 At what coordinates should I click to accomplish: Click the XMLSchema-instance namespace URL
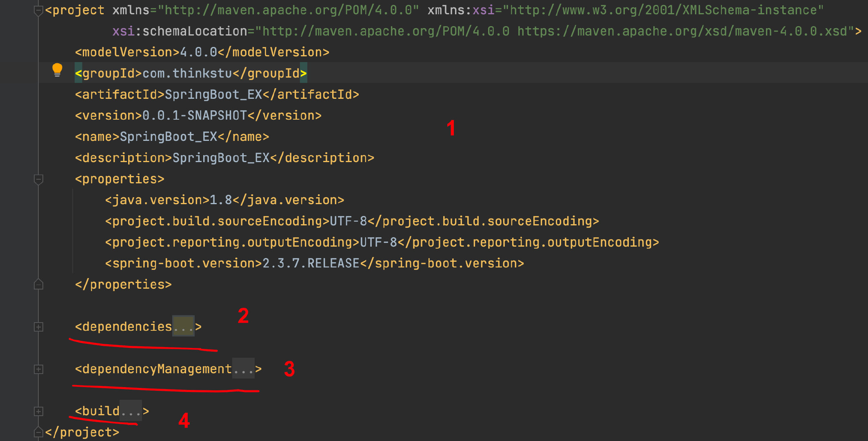[663, 10]
